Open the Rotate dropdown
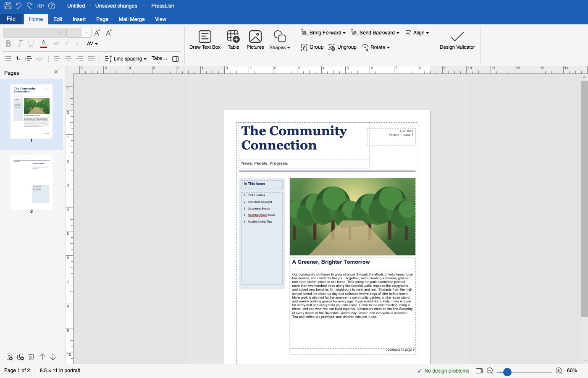Screen dimensions: 588x378 (376, 47)
